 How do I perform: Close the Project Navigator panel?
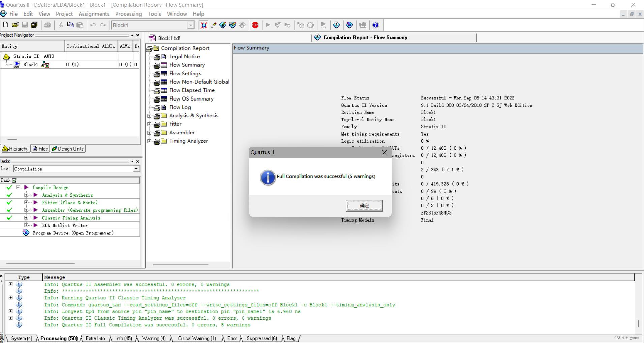137,35
